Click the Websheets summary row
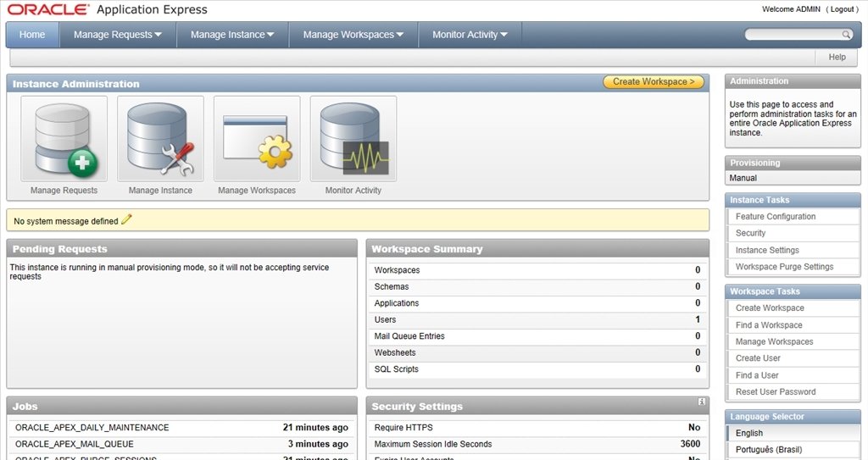The image size is (868, 460). [537, 352]
